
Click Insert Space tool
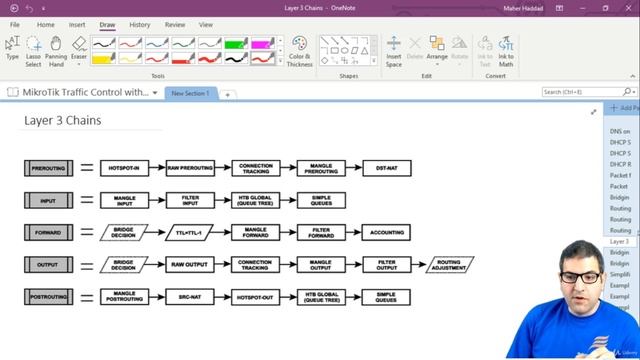click(x=394, y=51)
